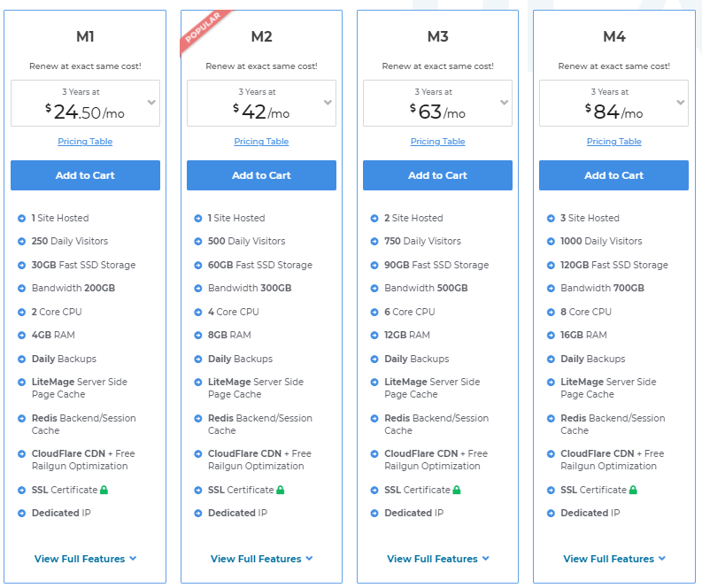Open the M2 plan billing term dropdown

261,103
